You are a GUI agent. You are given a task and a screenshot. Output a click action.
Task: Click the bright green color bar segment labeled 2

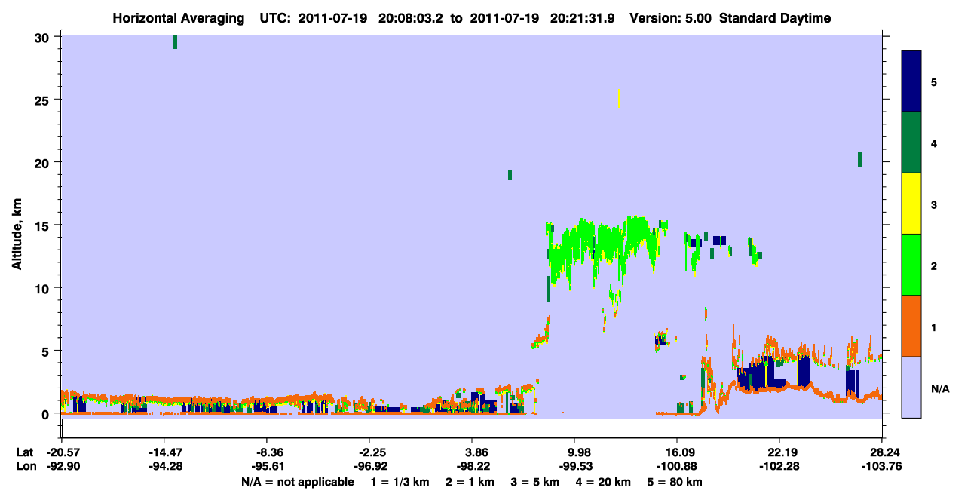pyautogui.click(x=911, y=265)
